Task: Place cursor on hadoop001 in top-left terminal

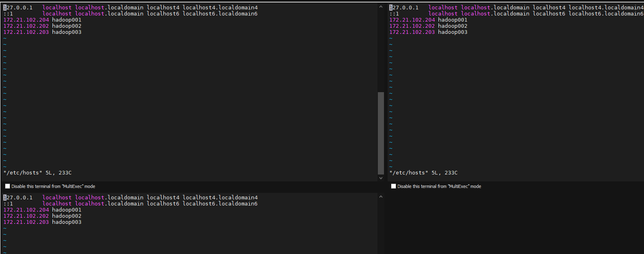Action: [66, 20]
